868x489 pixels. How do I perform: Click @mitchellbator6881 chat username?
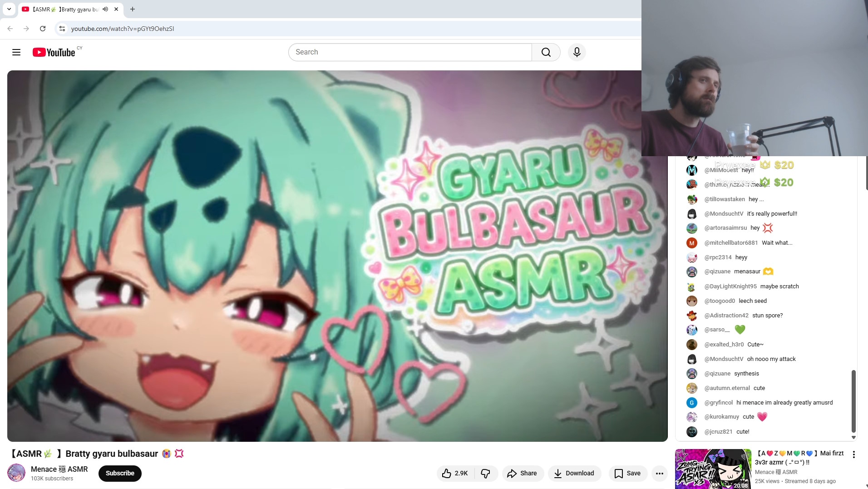tap(731, 243)
